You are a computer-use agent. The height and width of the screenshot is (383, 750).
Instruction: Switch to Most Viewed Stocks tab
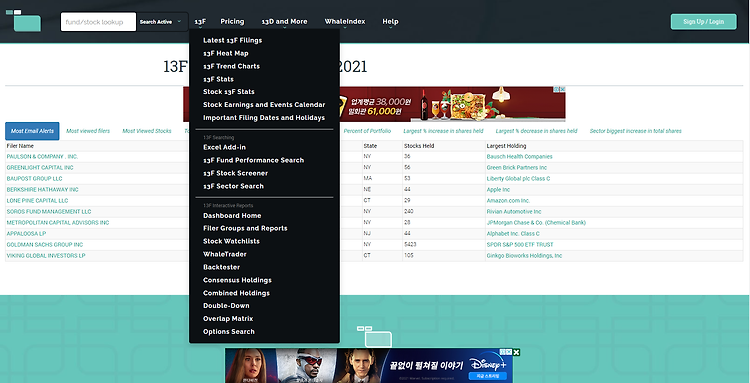(x=147, y=131)
